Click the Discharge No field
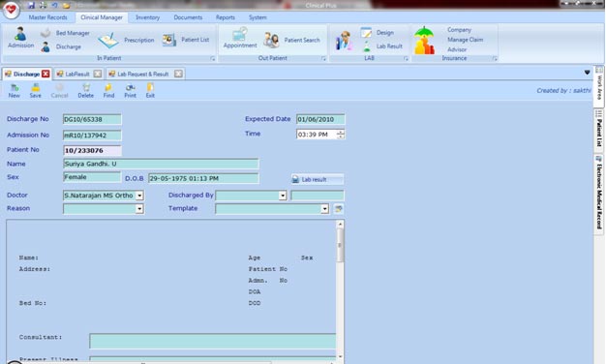The width and height of the screenshot is (606, 364). [x=92, y=119]
